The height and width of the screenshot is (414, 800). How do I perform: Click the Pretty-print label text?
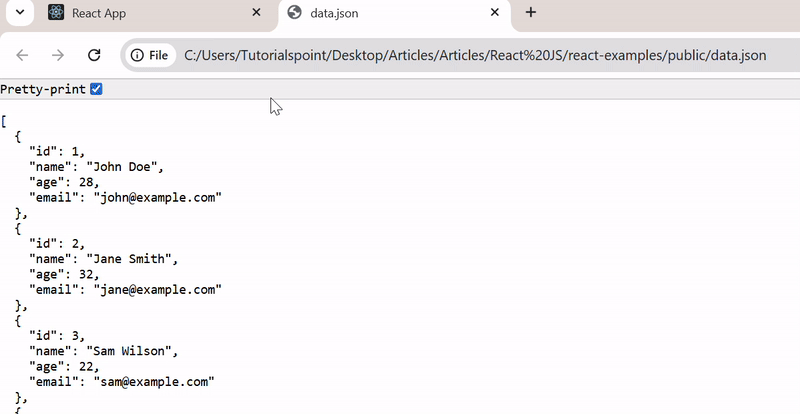43,90
